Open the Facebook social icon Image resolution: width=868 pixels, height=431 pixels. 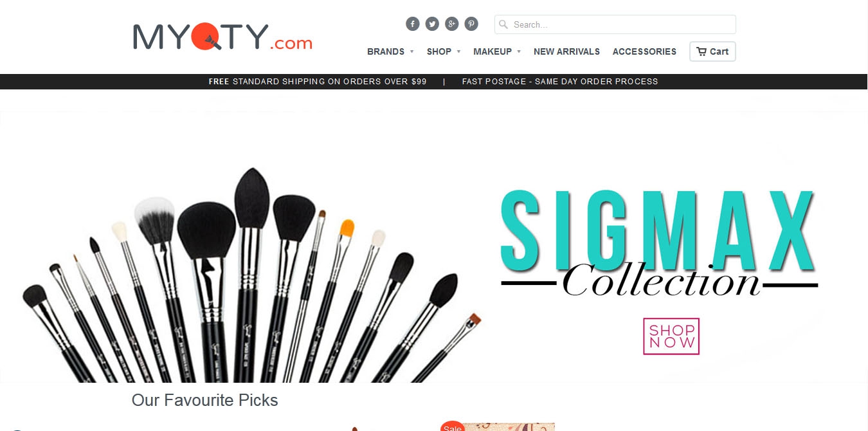click(x=413, y=24)
